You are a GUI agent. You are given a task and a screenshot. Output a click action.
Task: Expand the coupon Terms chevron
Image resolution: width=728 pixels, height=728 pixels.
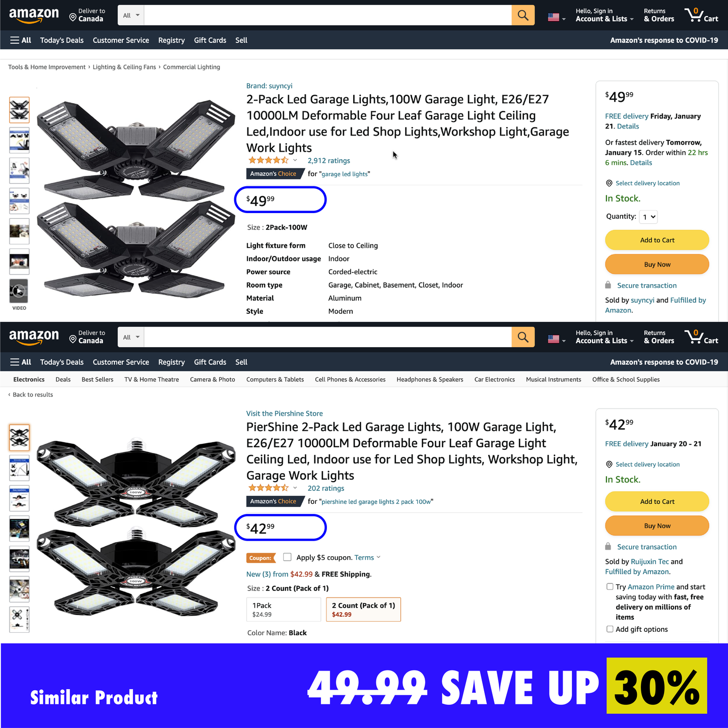coord(378,557)
